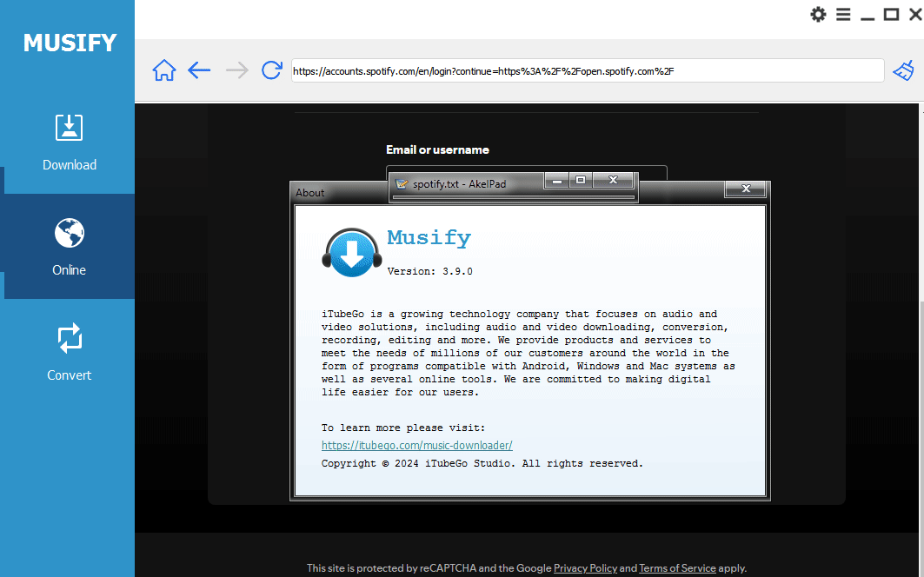This screenshot has height=577, width=924.
Task: Click the blue Musify heading in About
Action: [429, 237]
